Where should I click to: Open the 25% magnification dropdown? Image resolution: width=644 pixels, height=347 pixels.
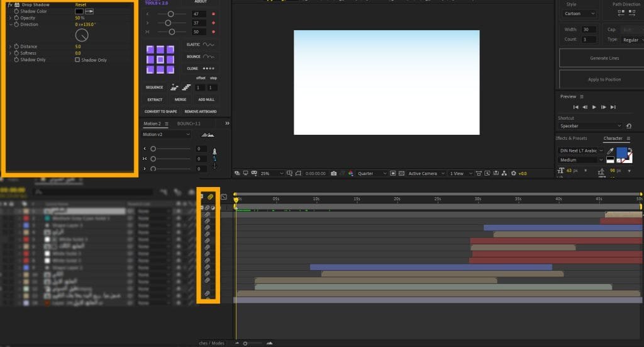pyautogui.click(x=272, y=174)
